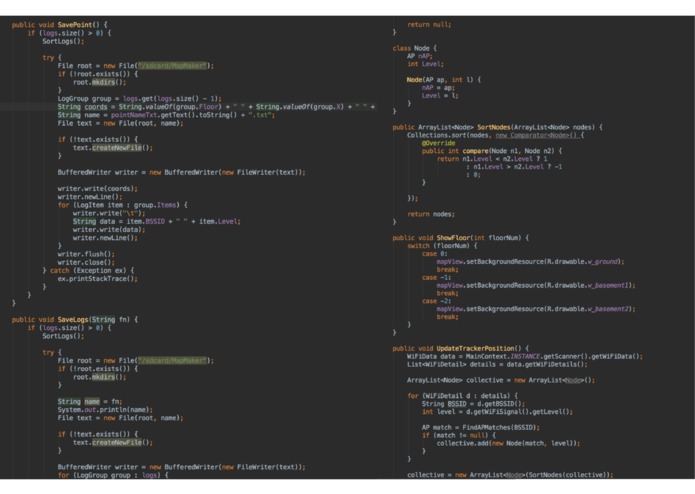Click the 'return n1.Level < n2.Level ? 1' line
This screenshot has width=695, height=494.
[492, 159]
